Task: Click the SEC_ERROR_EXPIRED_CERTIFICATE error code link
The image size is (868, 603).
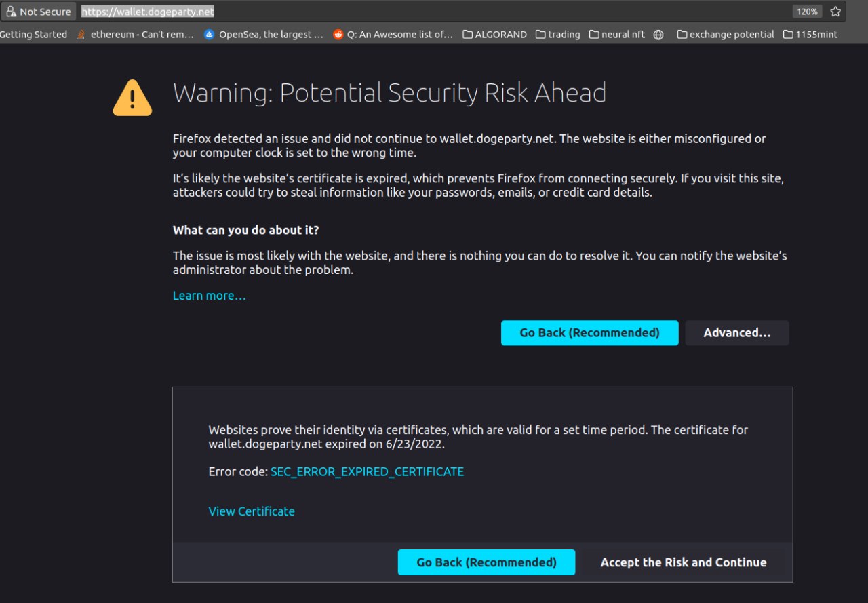Action: coord(368,471)
